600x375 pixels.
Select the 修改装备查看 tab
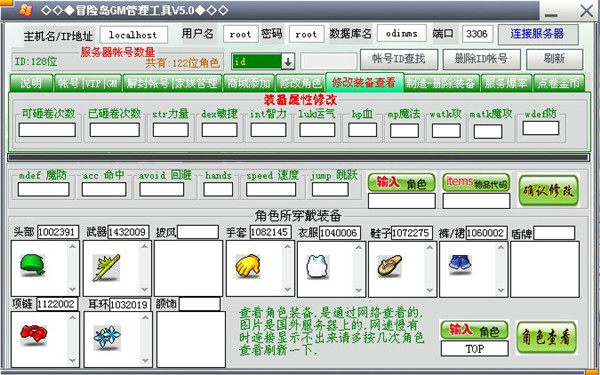pos(364,82)
